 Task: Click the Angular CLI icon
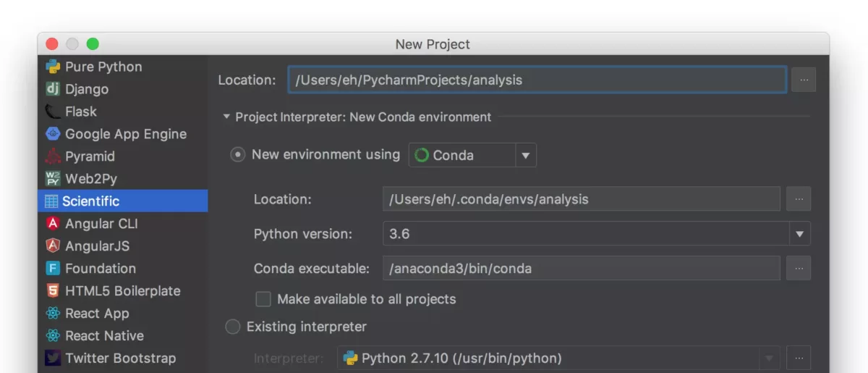tap(53, 224)
